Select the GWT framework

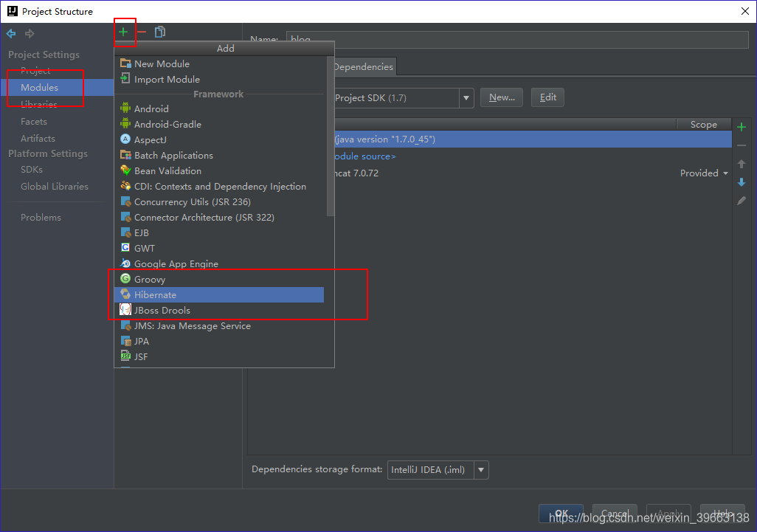221,248
